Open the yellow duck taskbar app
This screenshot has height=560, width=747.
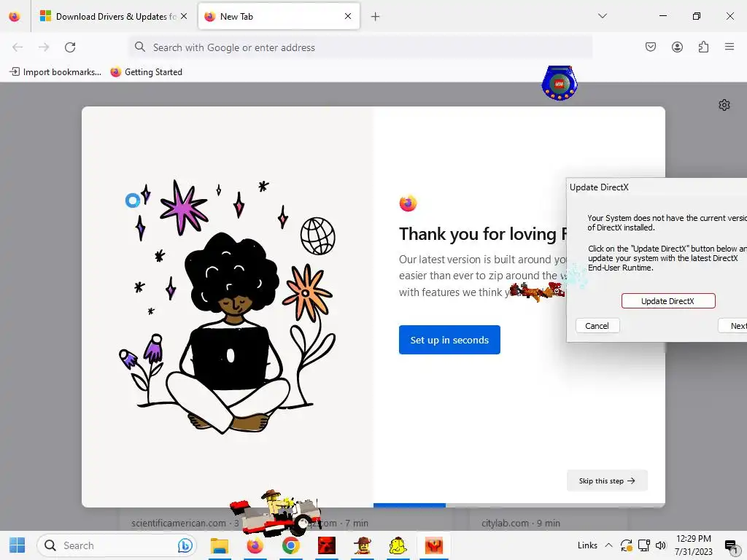pyautogui.click(x=398, y=545)
